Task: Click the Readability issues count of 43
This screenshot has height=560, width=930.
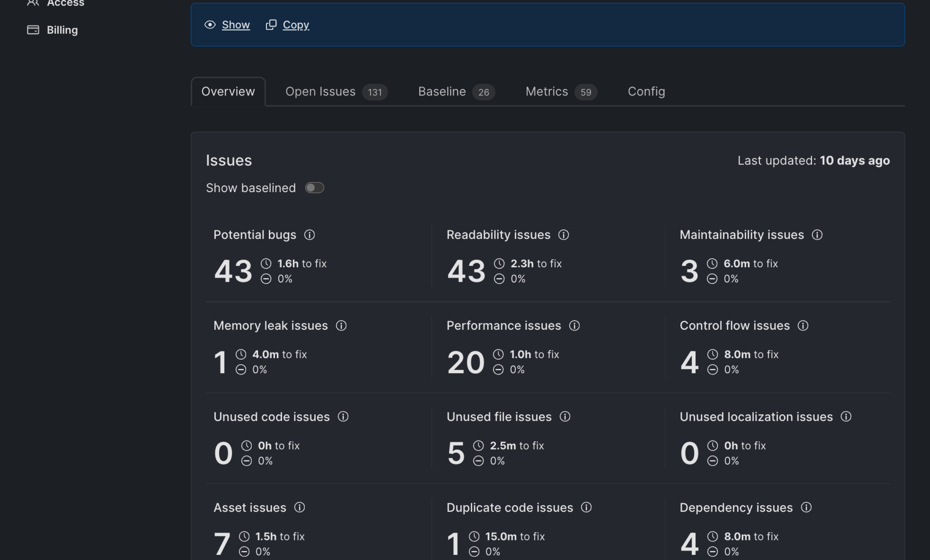Action: [466, 271]
